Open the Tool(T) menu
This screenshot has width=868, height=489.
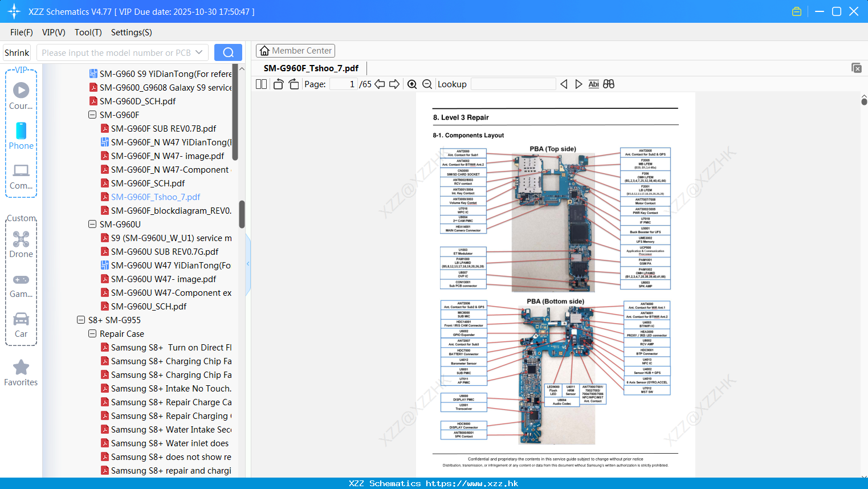click(x=88, y=32)
